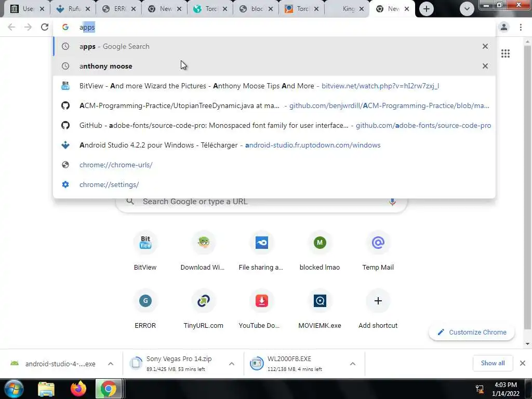Viewport: 532px width, 399px height.
Task: Click the Chrome taskbar icon
Action: coord(108,389)
